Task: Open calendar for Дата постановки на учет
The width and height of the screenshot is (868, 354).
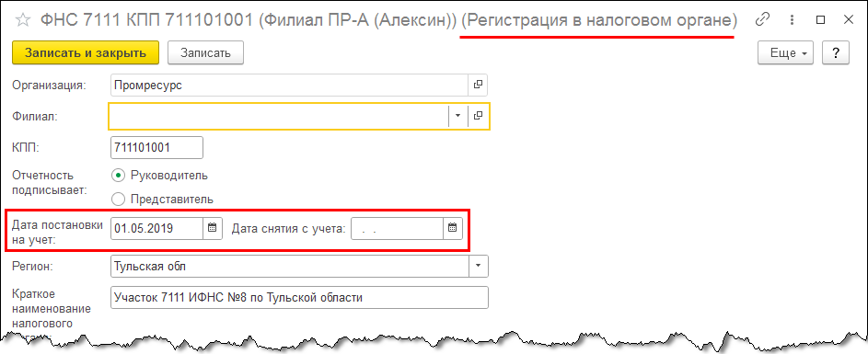Action: pos(212,228)
